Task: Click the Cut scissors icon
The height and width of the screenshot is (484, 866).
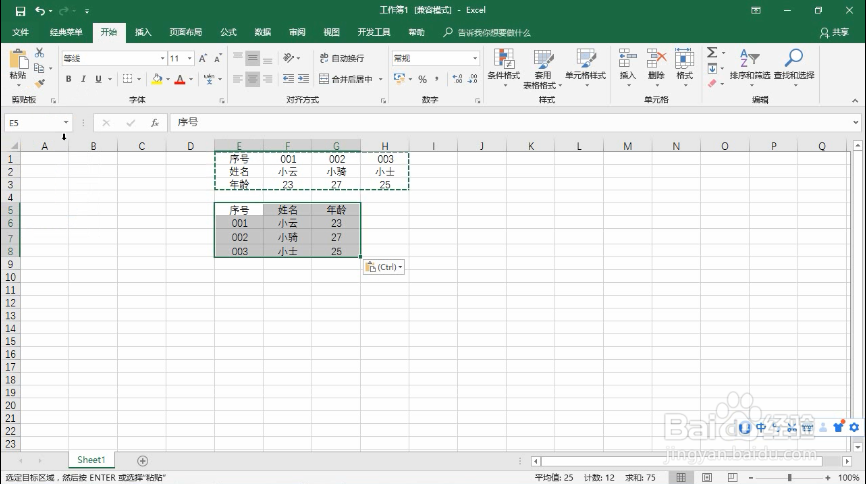Action: coord(39,52)
